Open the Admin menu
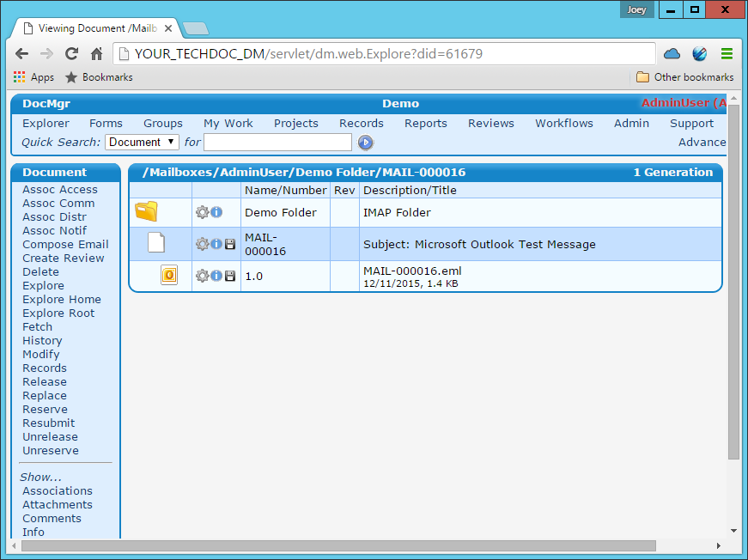Viewport: 748px width, 560px height. [631, 123]
